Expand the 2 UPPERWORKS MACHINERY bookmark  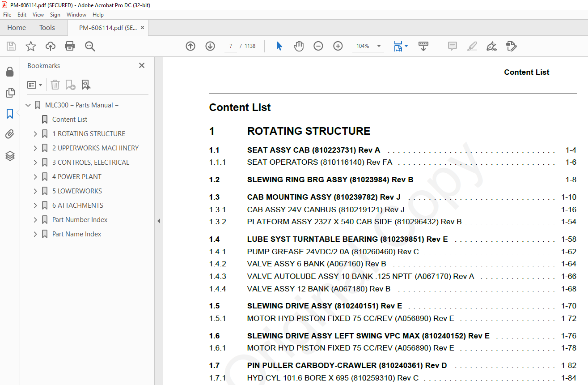[35, 148]
